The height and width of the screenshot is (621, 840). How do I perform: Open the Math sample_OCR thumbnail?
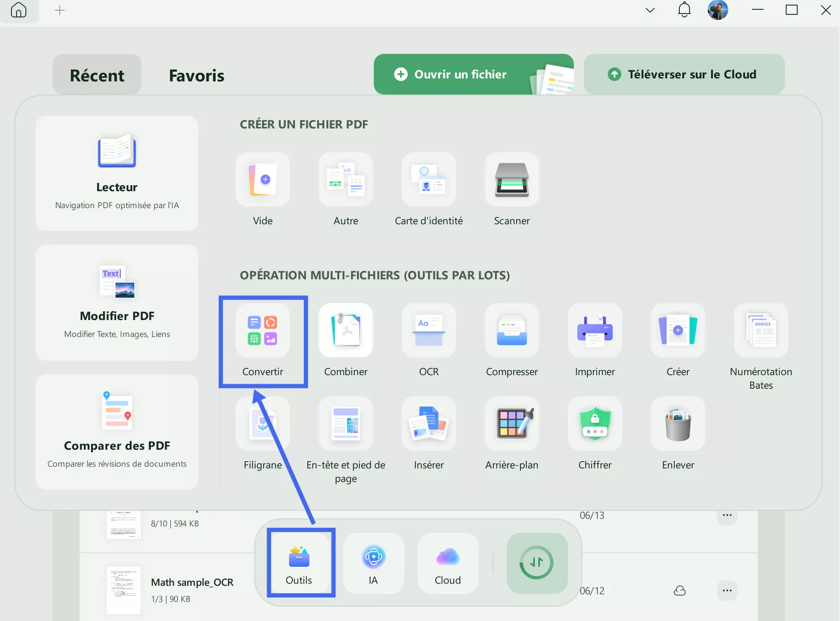[123, 590]
